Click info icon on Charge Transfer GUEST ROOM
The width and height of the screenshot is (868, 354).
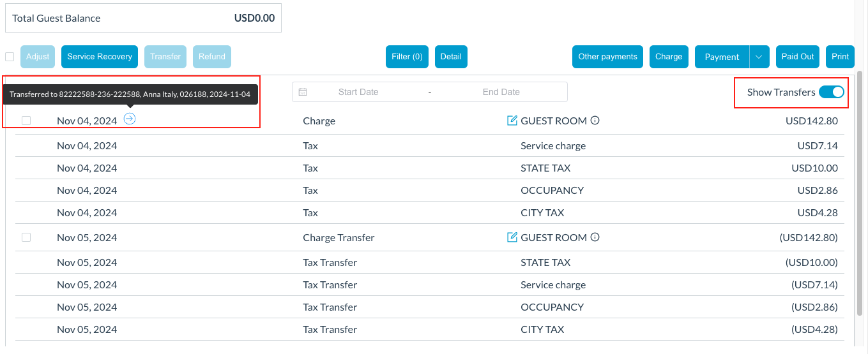(595, 237)
